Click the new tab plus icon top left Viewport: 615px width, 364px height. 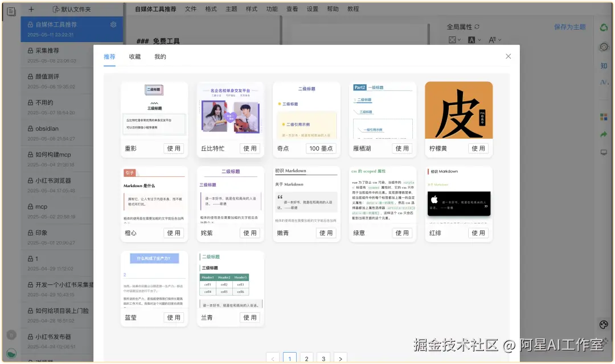click(x=31, y=9)
